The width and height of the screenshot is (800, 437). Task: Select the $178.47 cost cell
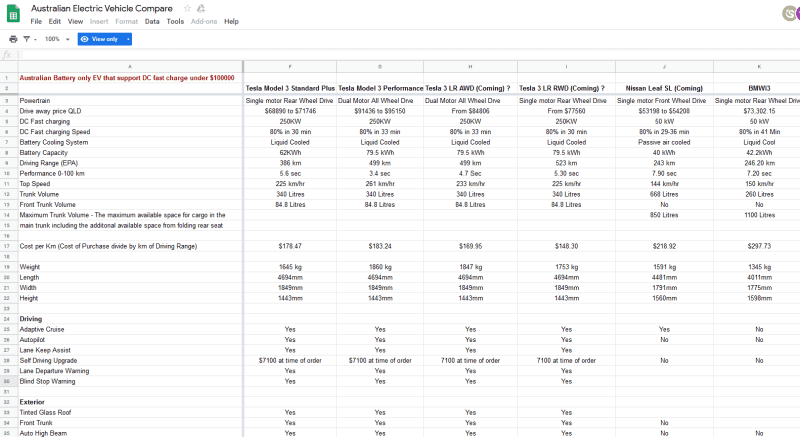(x=290, y=246)
